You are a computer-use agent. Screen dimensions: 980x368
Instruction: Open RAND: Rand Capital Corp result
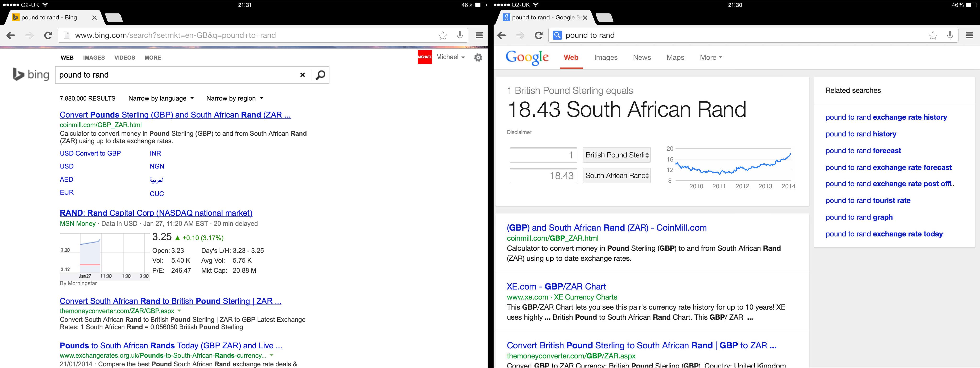click(156, 213)
